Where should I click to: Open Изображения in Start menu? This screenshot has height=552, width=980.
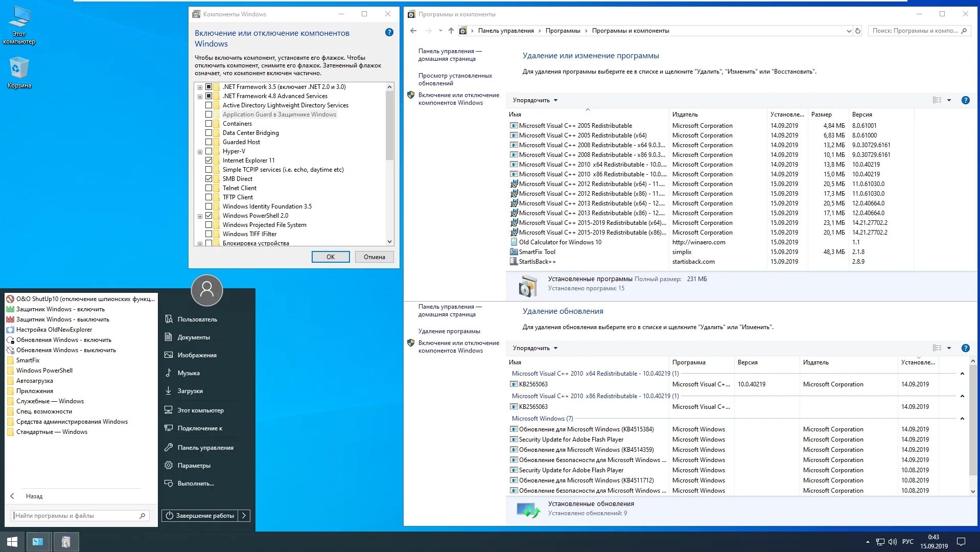[197, 355]
